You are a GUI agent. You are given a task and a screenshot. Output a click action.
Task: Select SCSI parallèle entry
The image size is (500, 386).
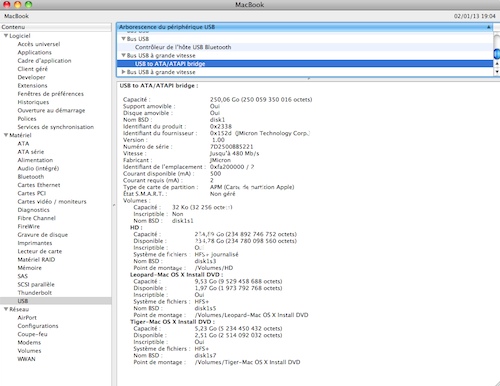(36, 284)
